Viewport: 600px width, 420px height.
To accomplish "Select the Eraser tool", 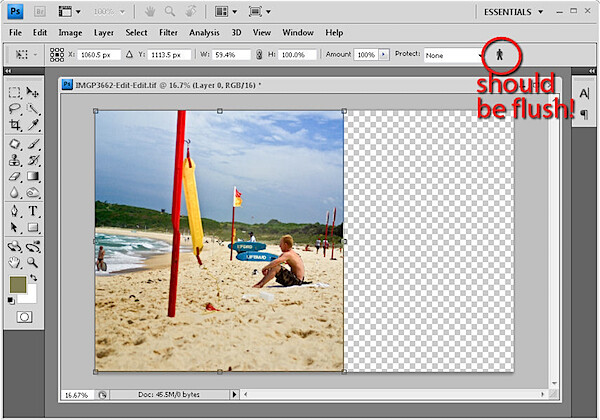I will 15,176.
